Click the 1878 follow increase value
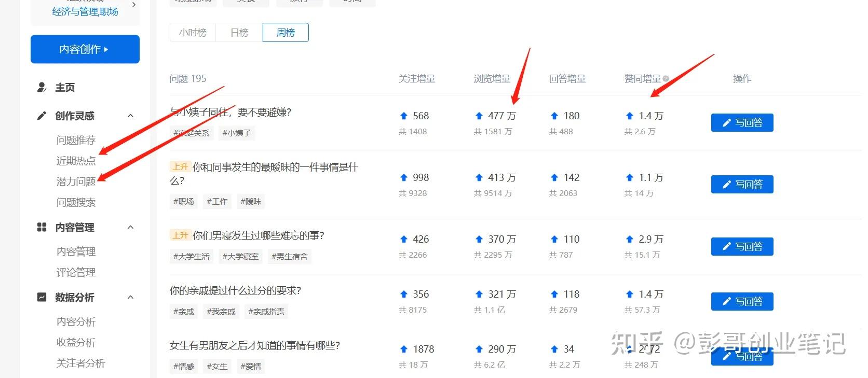Image resolution: width=868 pixels, height=378 pixels. pos(424,349)
